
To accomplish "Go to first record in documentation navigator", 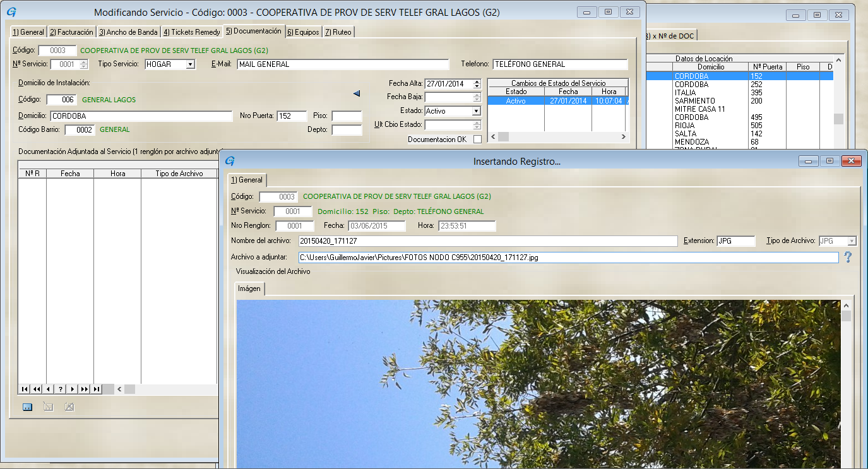I will click(25, 389).
